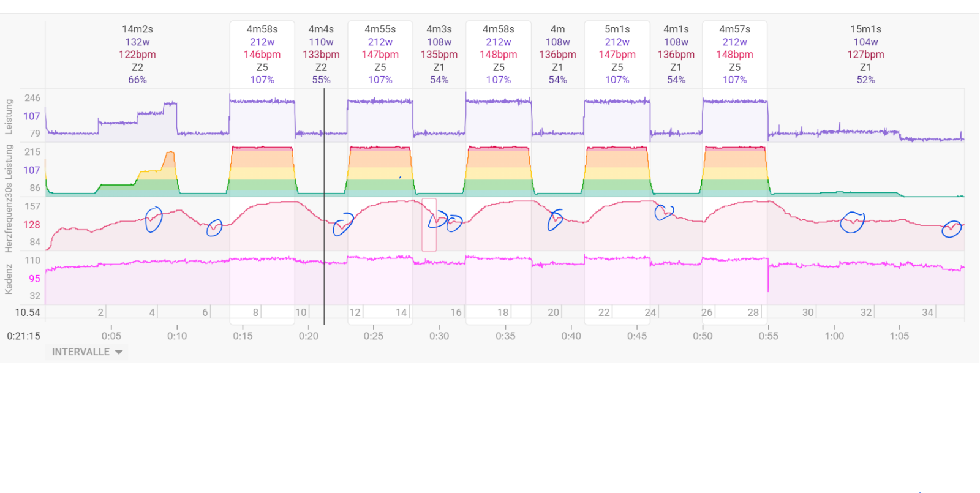Click the 0:50 time axis label
Screen dimensions: 980x493
click(703, 336)
